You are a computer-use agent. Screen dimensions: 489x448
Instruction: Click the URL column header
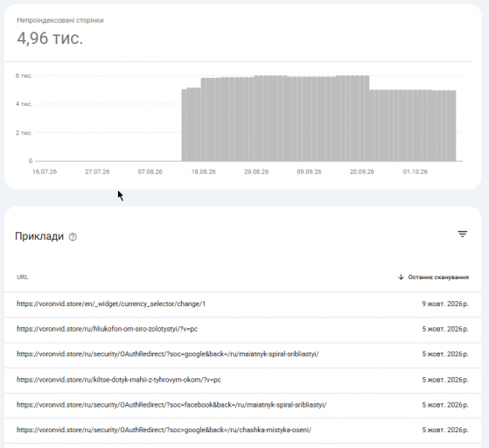[23, 277]
